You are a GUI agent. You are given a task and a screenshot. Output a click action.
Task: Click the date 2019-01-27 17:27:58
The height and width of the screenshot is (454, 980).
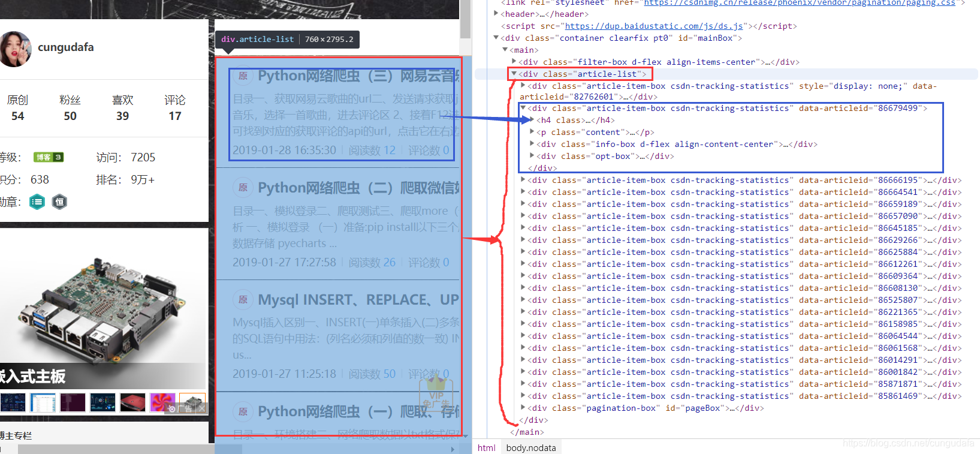[284, 262]
